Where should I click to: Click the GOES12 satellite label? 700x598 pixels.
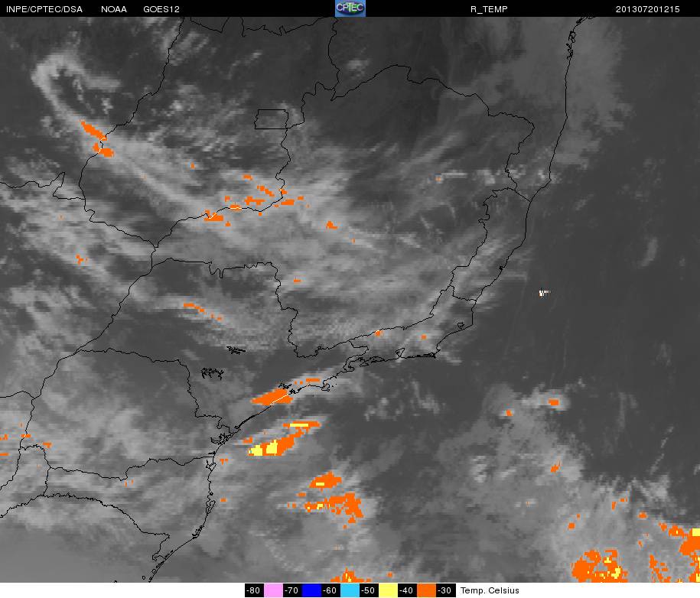(x=161, y=9)
